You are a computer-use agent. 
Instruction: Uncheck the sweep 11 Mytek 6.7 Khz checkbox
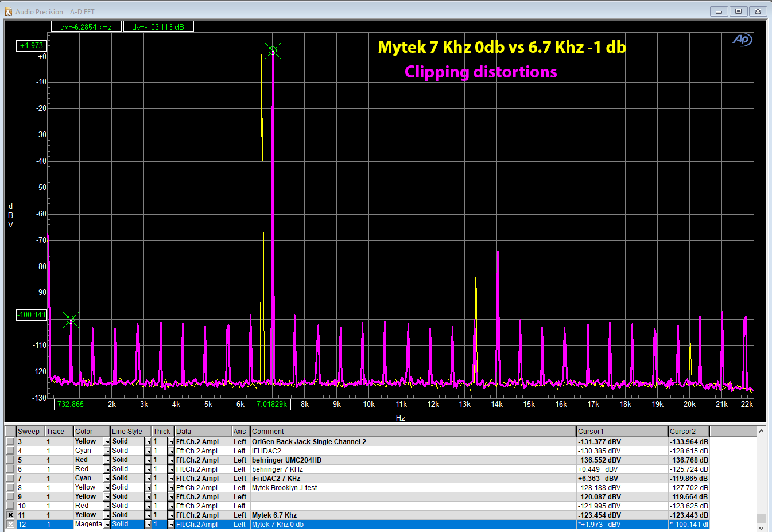tap(10, 515)
